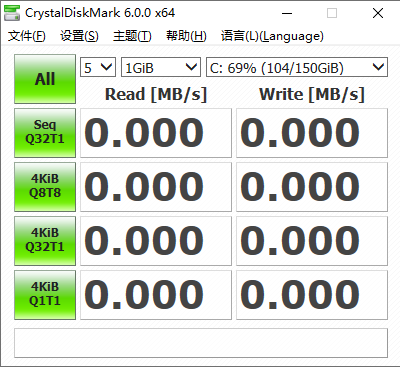Start the 4KiB Q8T8 benchmark

tap(45, 187)
